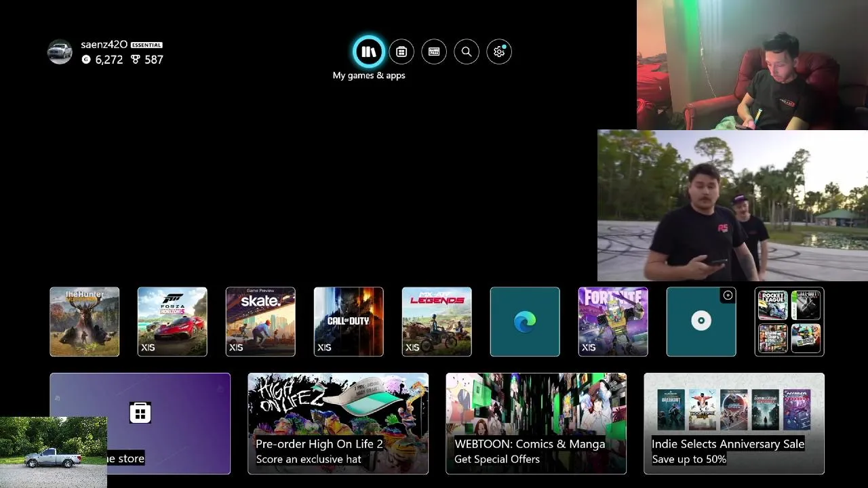Viewport: 868px width, 488px height.
Task: Select the ESSENTIAL badge next to gamertag
Action: pyautogui.click(x=146, y=45)
